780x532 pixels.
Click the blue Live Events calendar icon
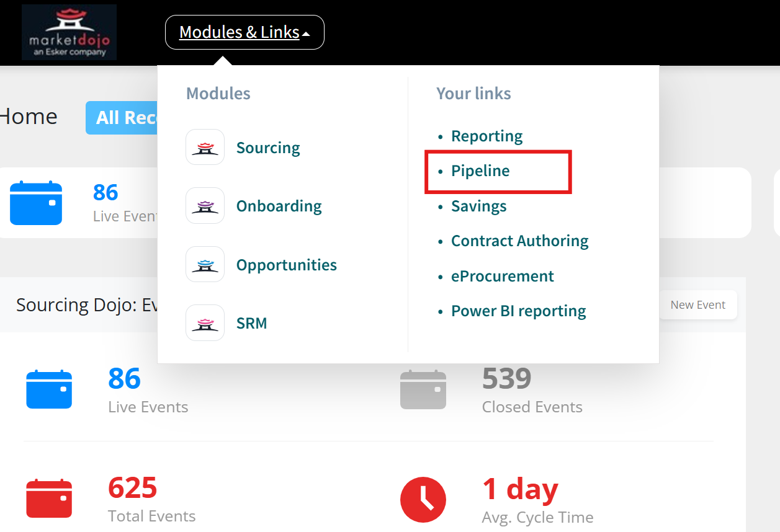click(49, 389)
